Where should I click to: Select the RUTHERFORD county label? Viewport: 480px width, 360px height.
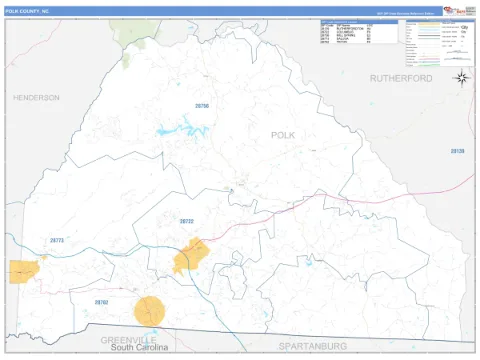pyautogui.click(x=401, y=79)
